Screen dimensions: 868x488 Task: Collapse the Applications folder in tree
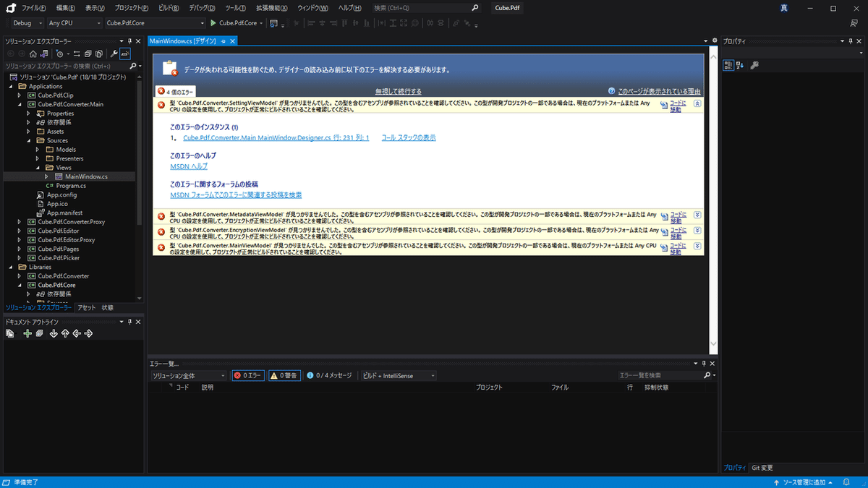[x=11, y=86]
